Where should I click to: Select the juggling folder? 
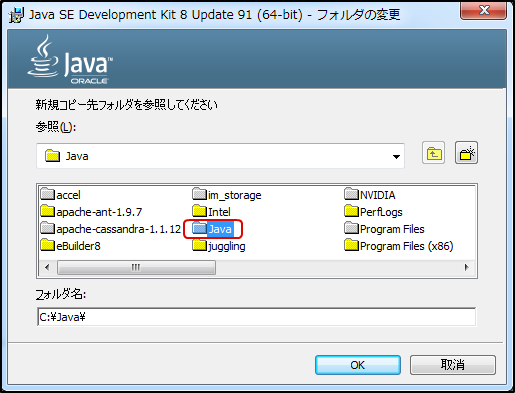[x=219, y=246]
